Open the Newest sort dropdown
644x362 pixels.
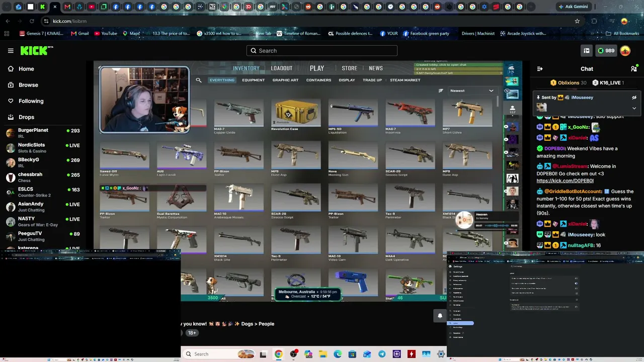click(472, 90)
